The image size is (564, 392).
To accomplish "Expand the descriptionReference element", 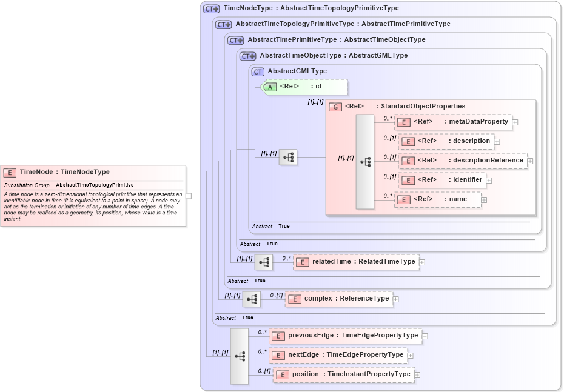I will pos(530,161).
